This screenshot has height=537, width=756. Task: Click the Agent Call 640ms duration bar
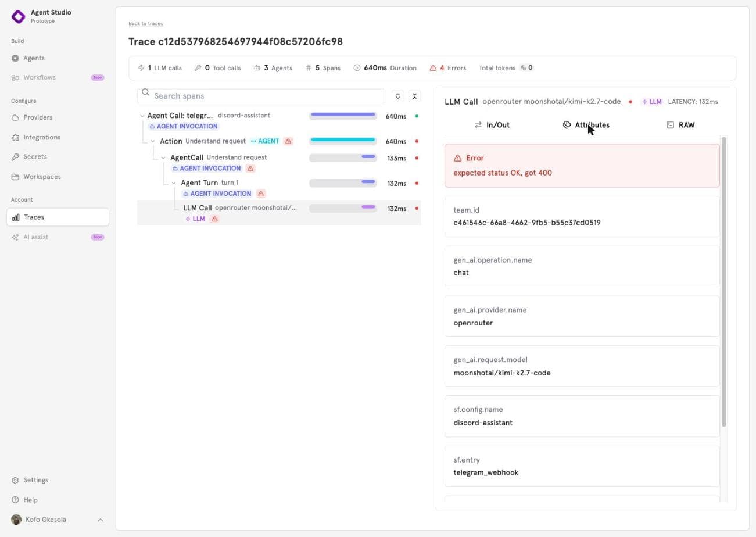[343, 116]
